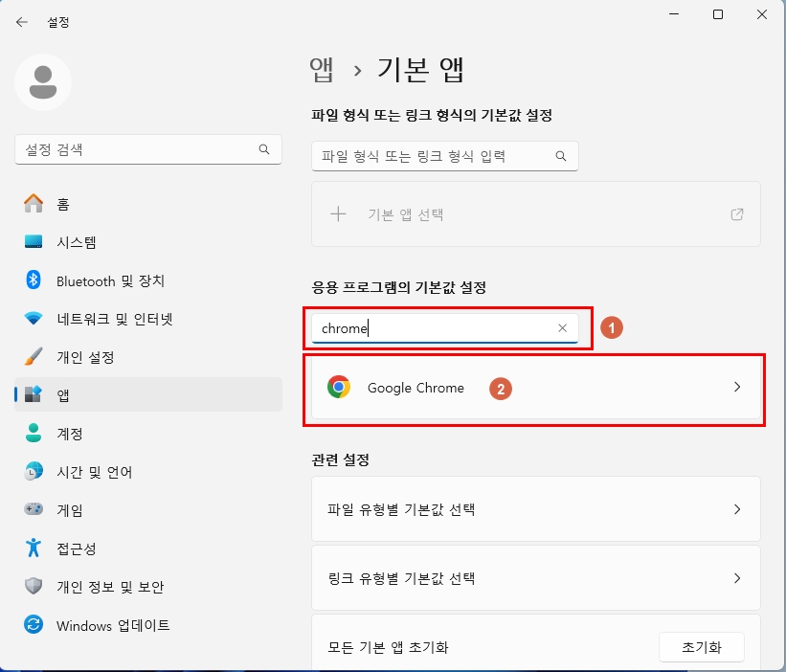
Task: Open 계정 settings via the person icon
Action: pyautogui.click(x=33, y=434)
